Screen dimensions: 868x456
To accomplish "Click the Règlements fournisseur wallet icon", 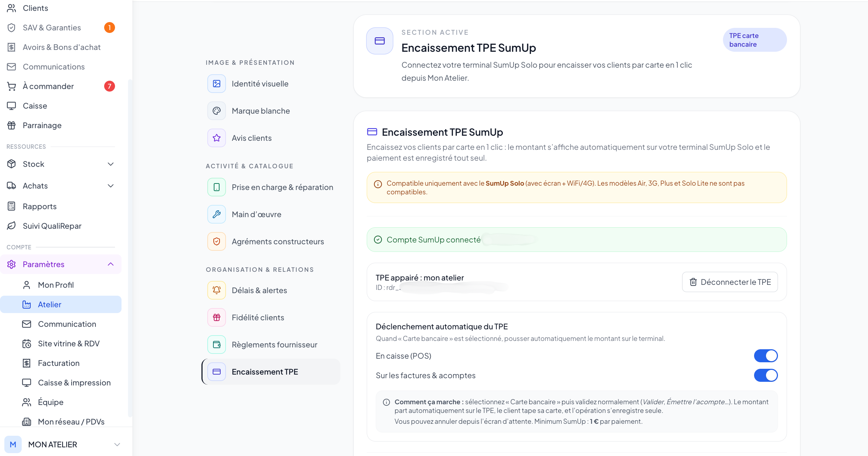I will [217, 345].
